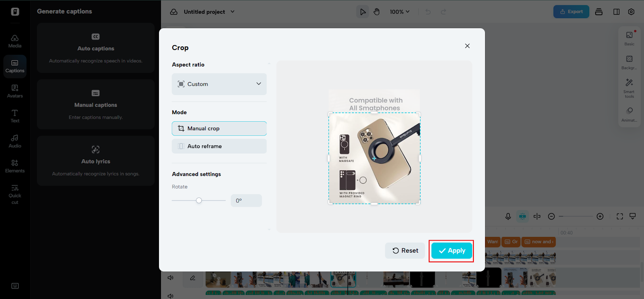
Task: Open the Media panel
Action: pyautogui.click(x=15, y=41)
